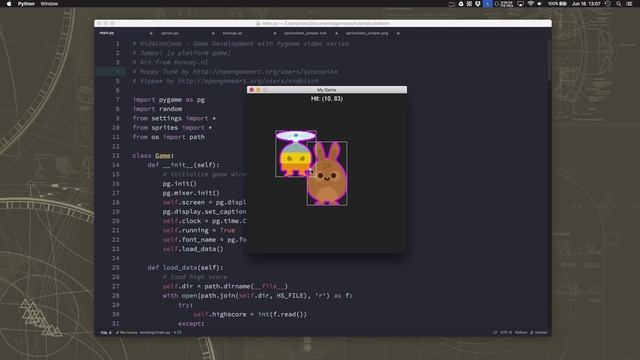The width and height of the screenshot is (640, 360).
Task: Click line number 25 in the gutter
Action: [x=116, y=268]
